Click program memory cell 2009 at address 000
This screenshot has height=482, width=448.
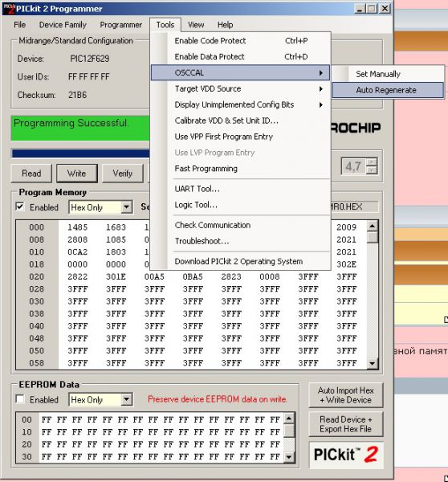[x=346, y=227]
